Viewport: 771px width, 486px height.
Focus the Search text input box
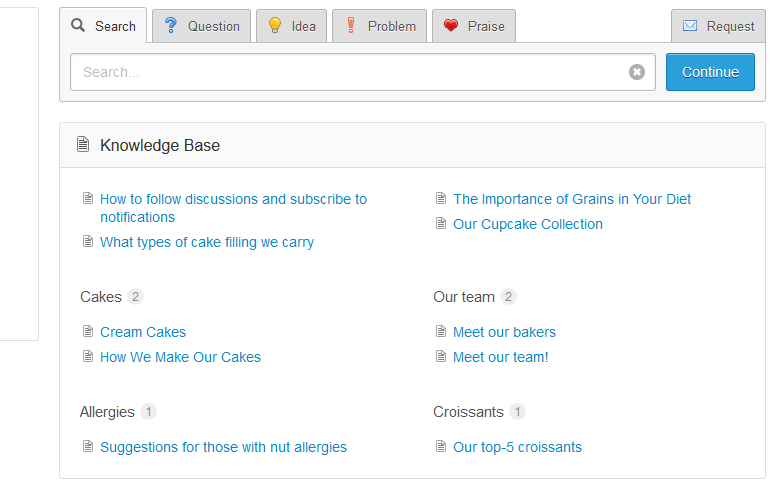tap(350, 72)
